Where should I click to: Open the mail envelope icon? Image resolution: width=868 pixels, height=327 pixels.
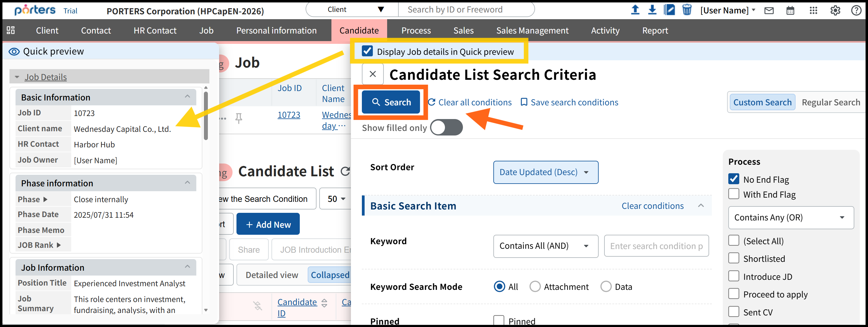[x=769, y=11]
